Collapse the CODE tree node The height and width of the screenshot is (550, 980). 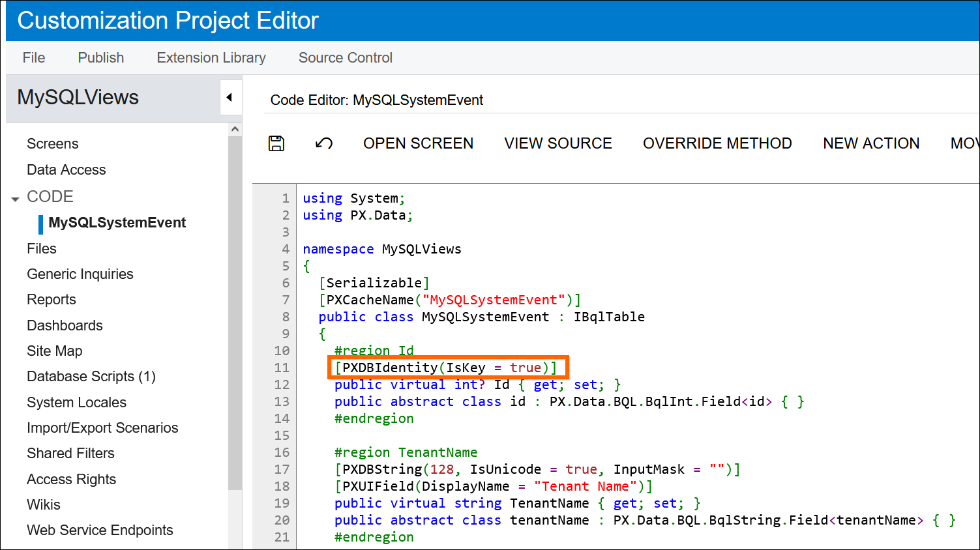click(x=15, y=198)
